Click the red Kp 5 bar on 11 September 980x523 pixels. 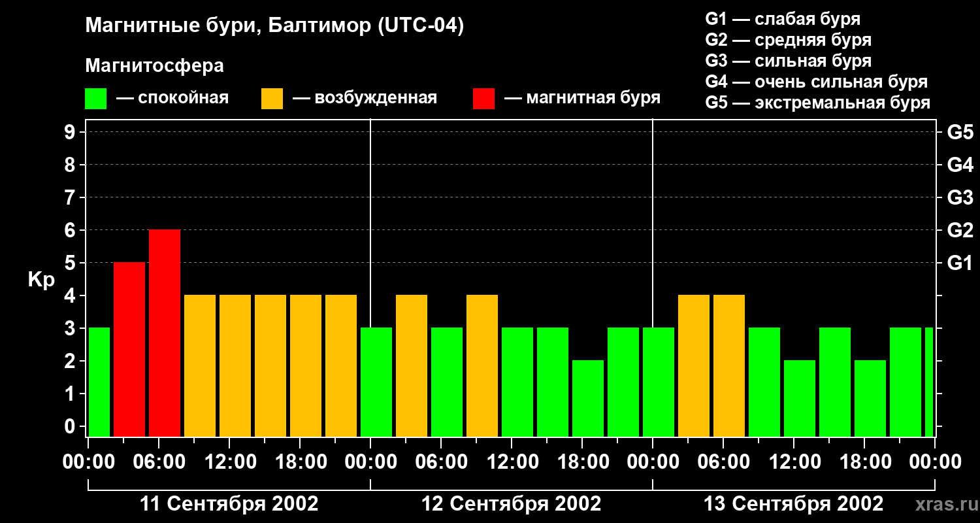[129, 350]
